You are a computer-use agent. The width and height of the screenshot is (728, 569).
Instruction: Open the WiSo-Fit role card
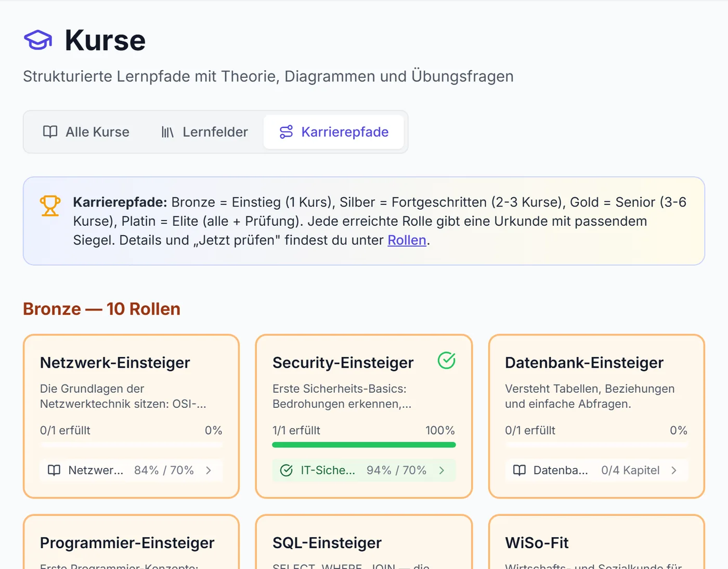(x=596, y=542)
